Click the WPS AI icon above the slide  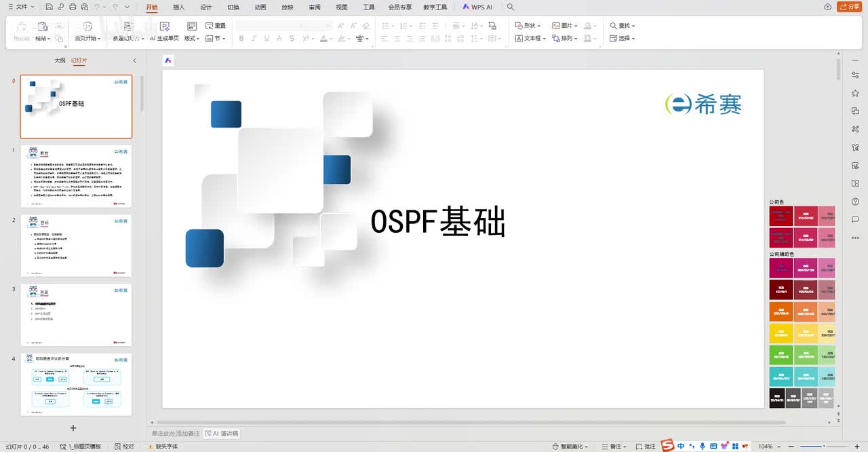pyautogui.click(x=168, y=60)
